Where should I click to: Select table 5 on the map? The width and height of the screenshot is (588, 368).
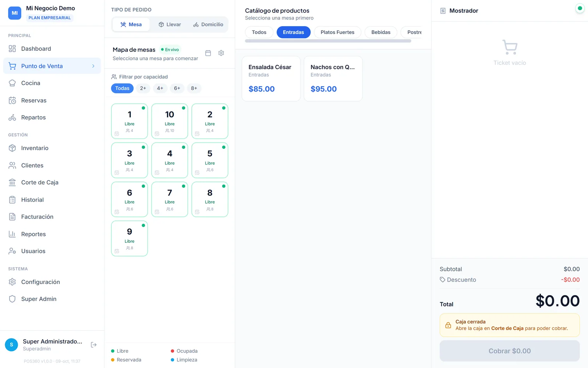pyautogui.click(x=210, y=160)
